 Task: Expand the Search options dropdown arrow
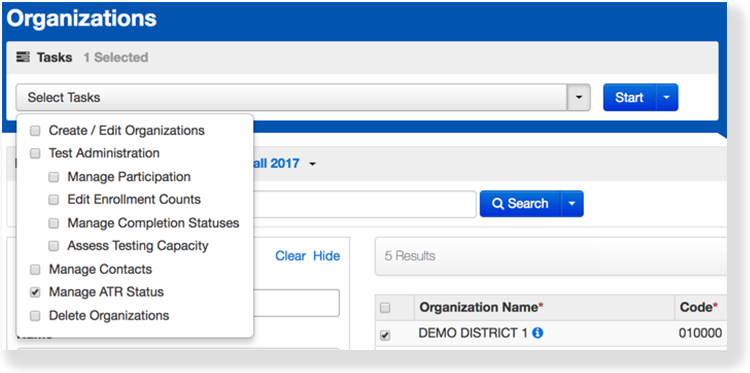point(572,204)
